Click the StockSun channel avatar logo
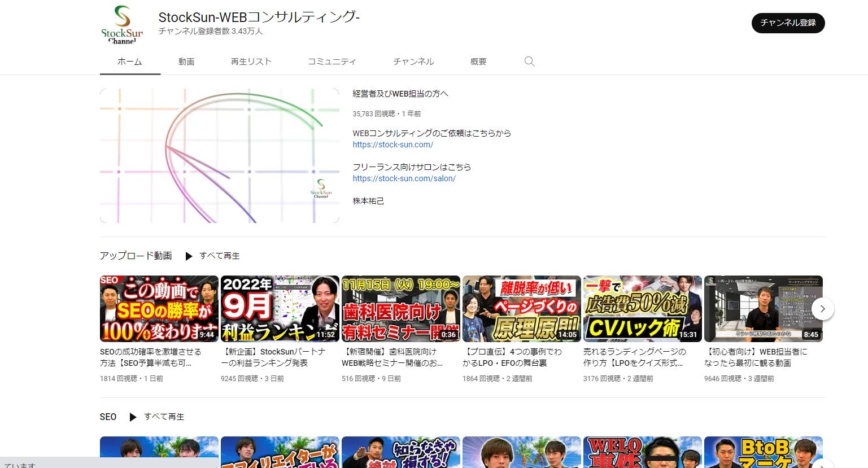This screenshot has height=468, width=868. point(121,24)
